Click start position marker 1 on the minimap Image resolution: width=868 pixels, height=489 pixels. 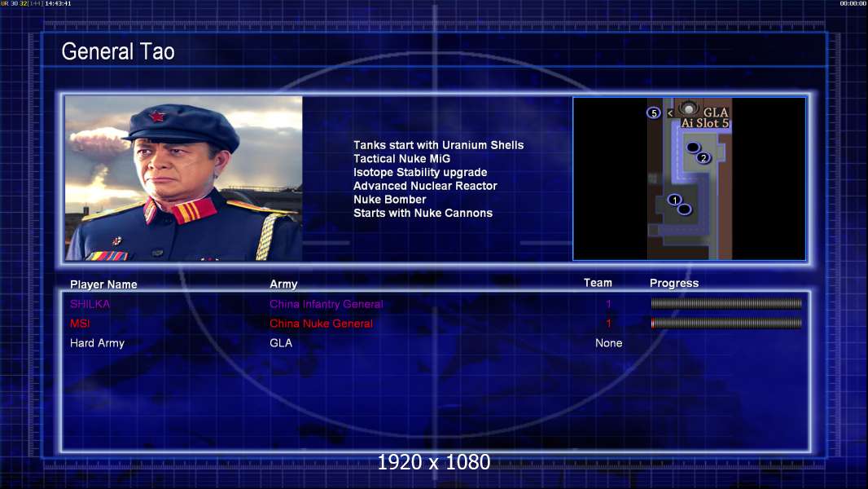click(x=674, y=200)
